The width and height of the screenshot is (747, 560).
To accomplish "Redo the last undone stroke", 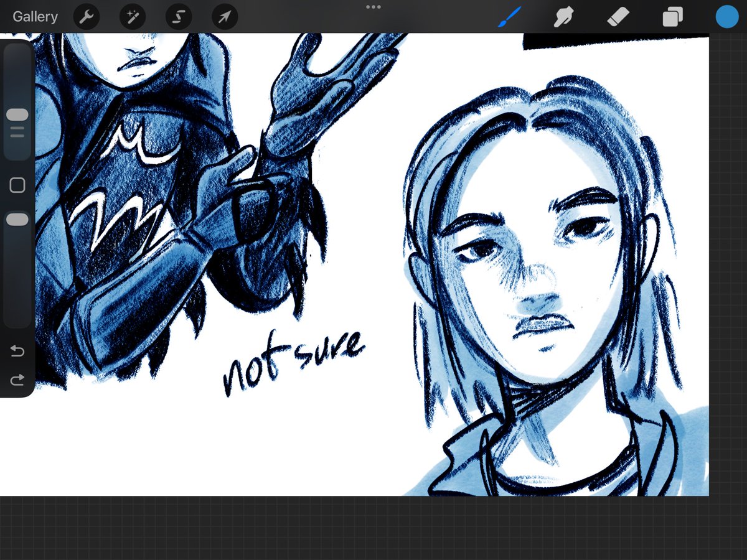I will tap(17, 379).
